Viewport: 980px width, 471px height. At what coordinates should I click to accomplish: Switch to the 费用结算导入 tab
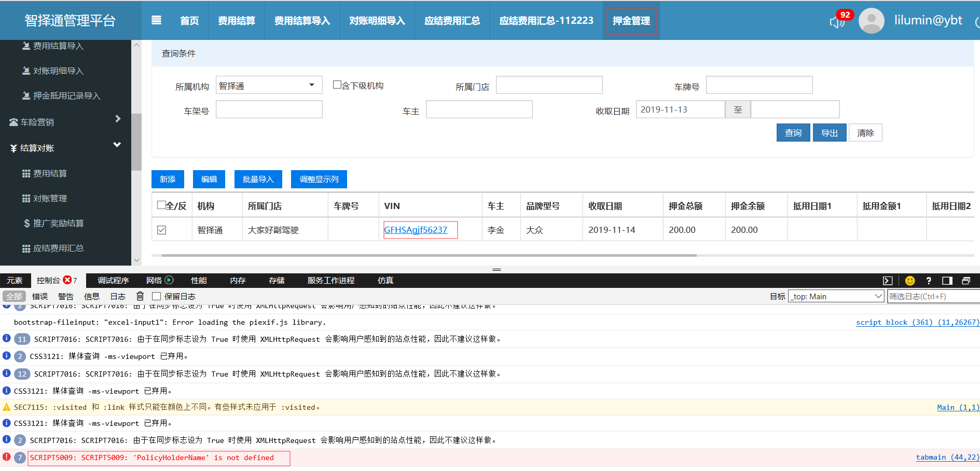pos(302,21)
